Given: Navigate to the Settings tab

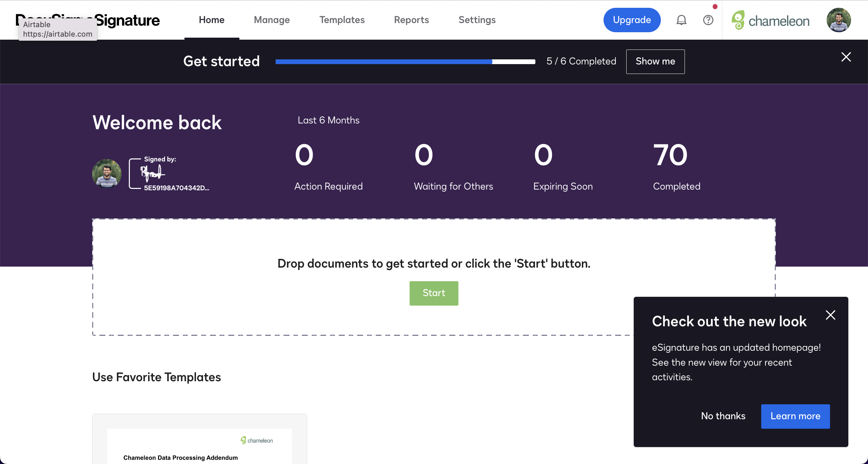Looking at the screenshot, I should [x=477, y=20].
